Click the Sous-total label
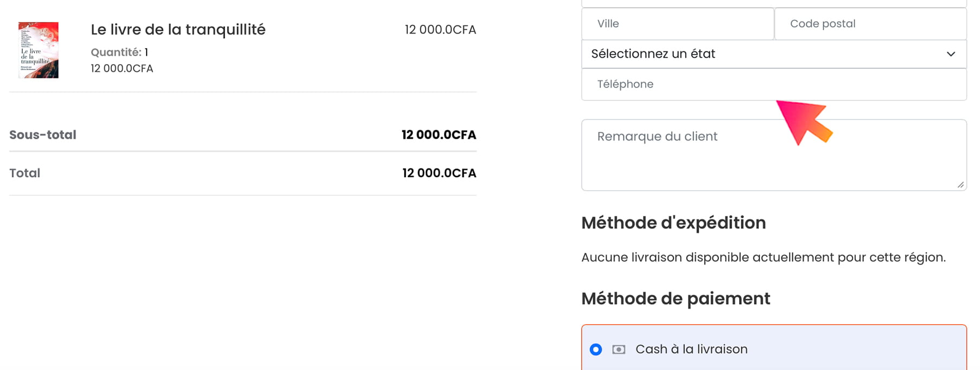Image resolution: width=980 pixels, height=370 pixels. pyautogui.click(x=43, y=135)
